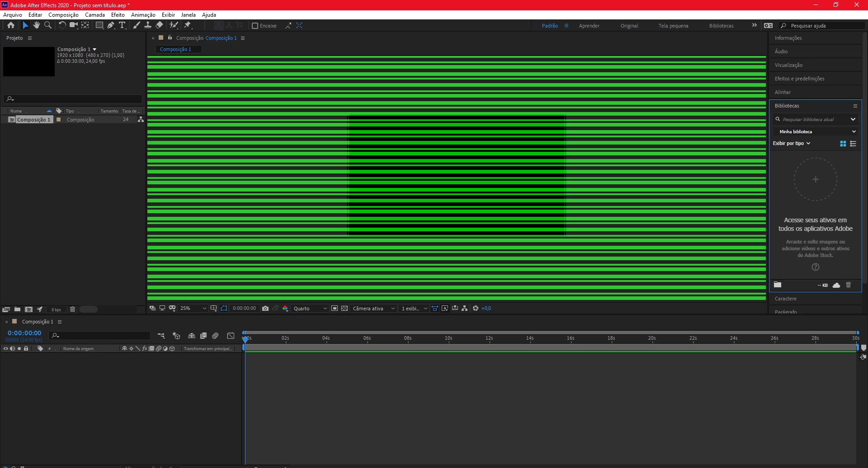Open the 1 exibi... view layout dropdown
The width and height of the screenshot is (868, 468).
click(x=414, y=309)
